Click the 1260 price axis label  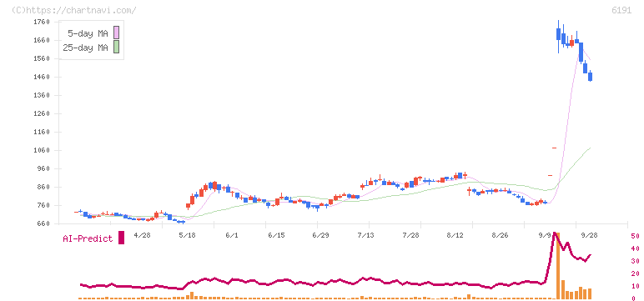tap(42, 113)
